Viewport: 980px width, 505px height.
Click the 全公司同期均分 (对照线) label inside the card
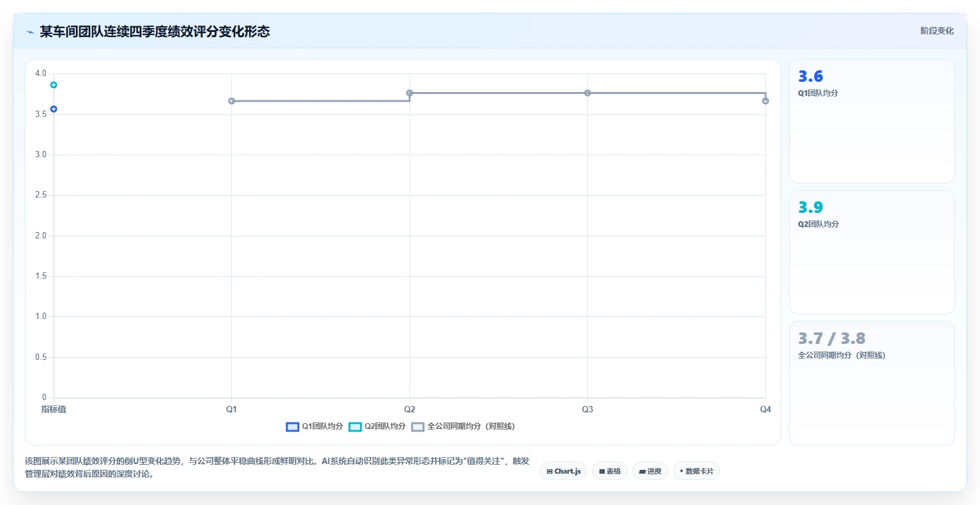tap(841, 355)
